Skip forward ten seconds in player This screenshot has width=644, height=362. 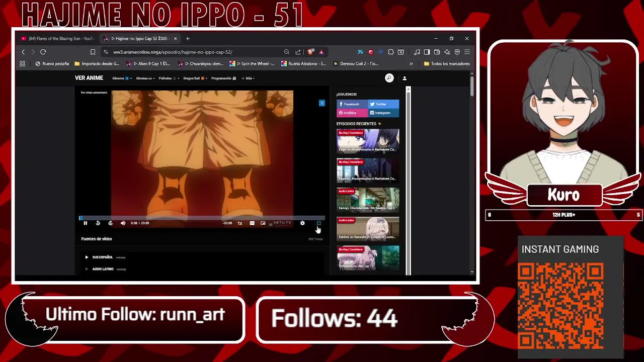[110, 223]
